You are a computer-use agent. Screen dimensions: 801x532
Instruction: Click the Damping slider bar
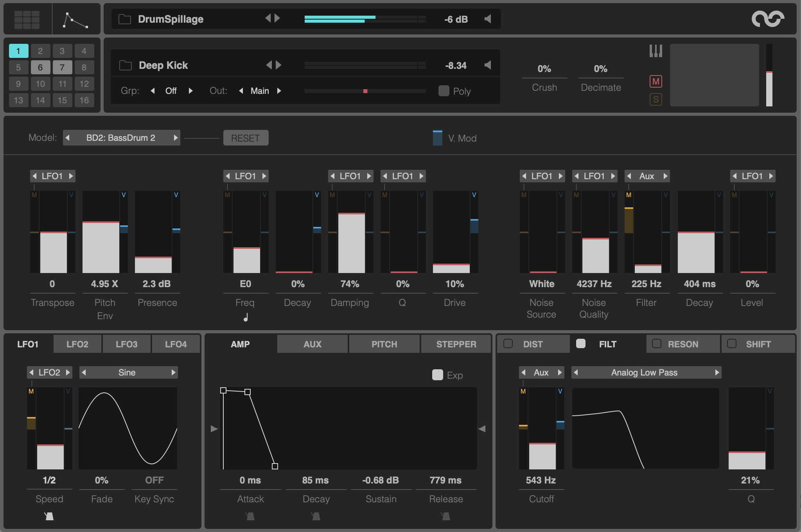(x=351, y=243)
